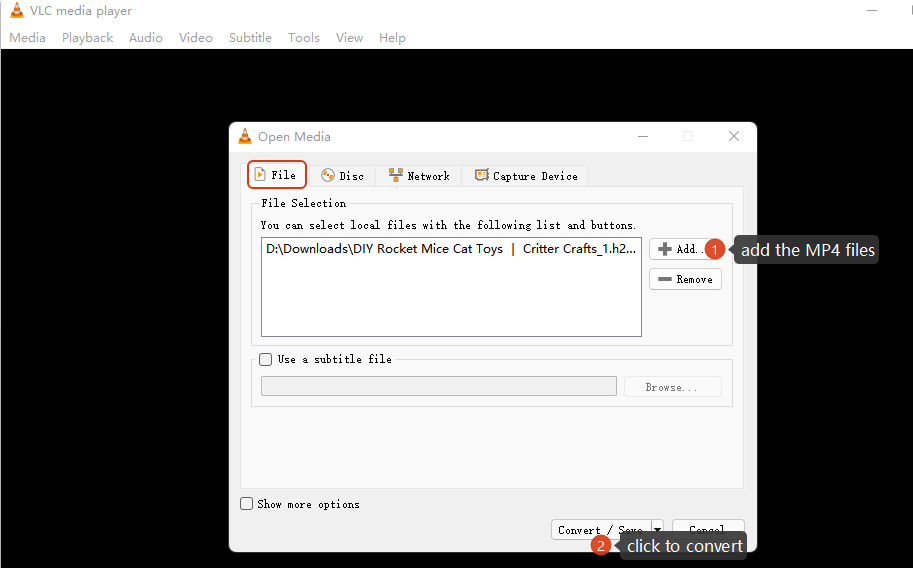This screenshot has height=568, width=913.
Task: Expand the Convert / Save dropdown arrow
Action: (x=657, y=529)
